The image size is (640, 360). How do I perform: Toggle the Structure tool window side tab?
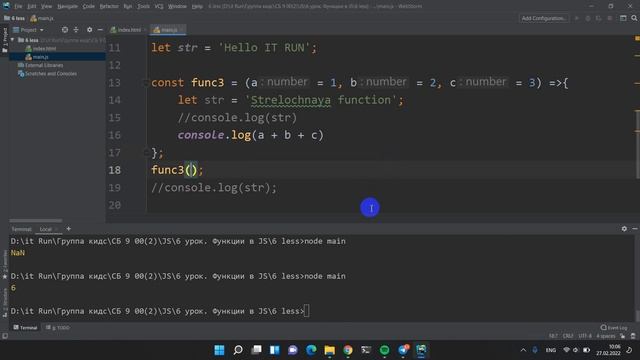coord(5,302)
